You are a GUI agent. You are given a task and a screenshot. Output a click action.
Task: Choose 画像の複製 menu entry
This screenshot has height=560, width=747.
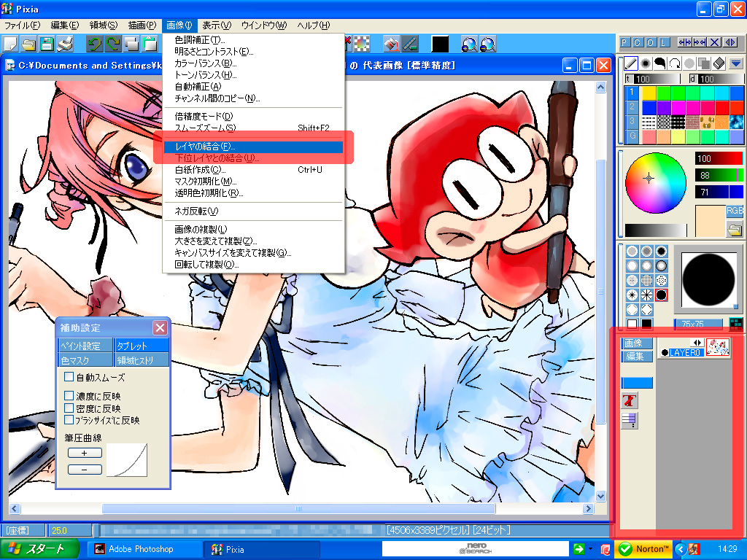click(x=253, y=229)
